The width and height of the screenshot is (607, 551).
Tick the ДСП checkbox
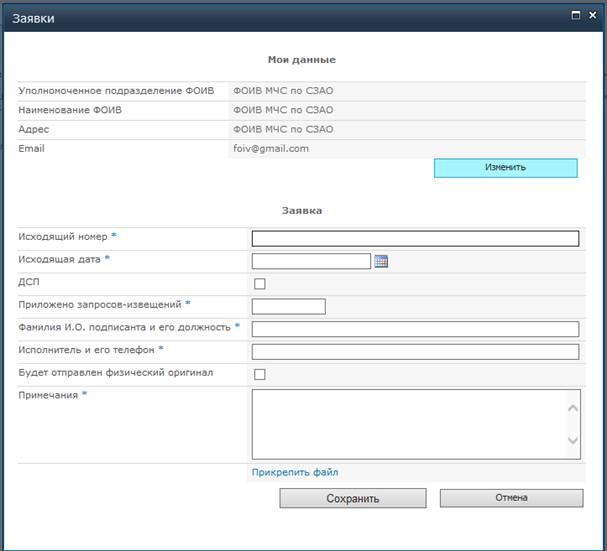pyautogui.click(x=260, y=283)
